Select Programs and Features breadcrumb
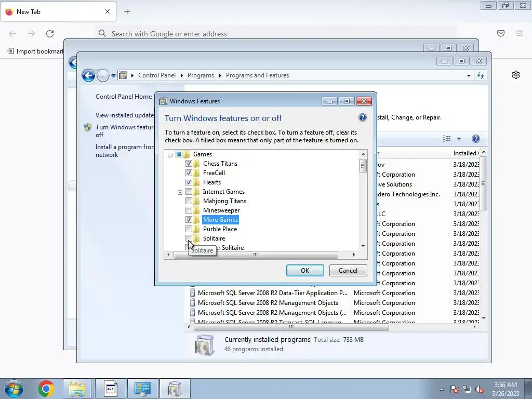This screenshot has height=399, width=532. 257,75
